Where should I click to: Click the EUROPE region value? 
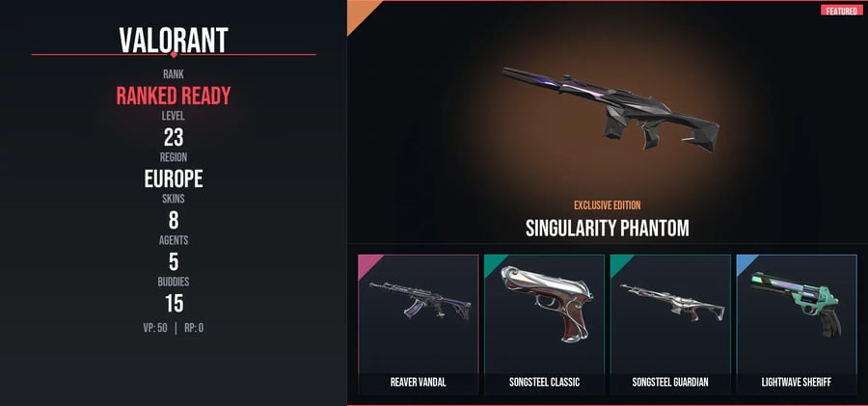pyautogui.click(x=174, y=179)
